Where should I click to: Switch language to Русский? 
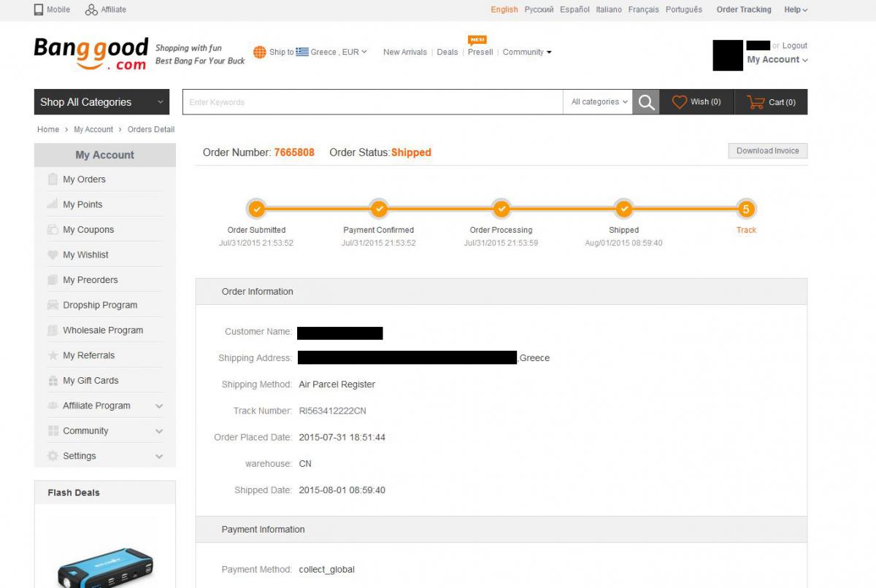(x=539, y=9)
